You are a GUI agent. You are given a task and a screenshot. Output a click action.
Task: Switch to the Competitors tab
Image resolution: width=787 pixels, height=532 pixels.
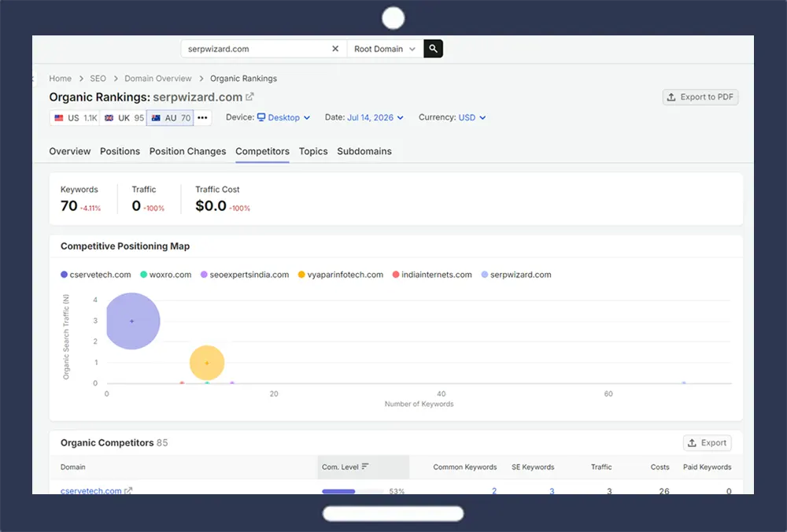[263, 151]
